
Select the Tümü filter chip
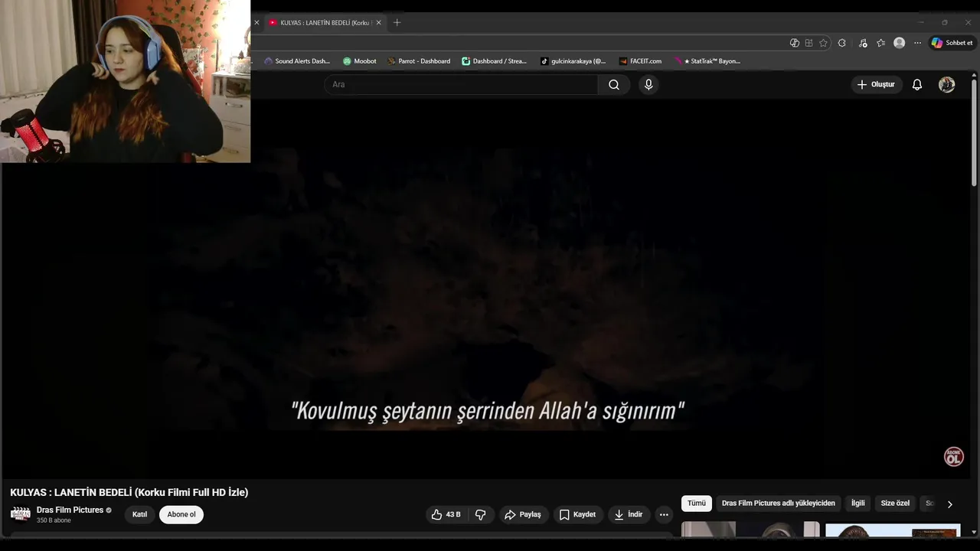click(x=697, y=504)
